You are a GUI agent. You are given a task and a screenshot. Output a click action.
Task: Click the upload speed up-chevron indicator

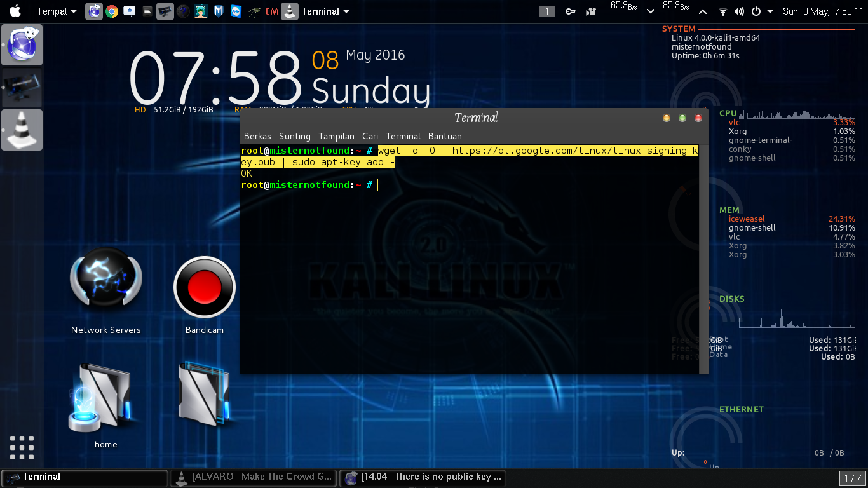point(703,11)
